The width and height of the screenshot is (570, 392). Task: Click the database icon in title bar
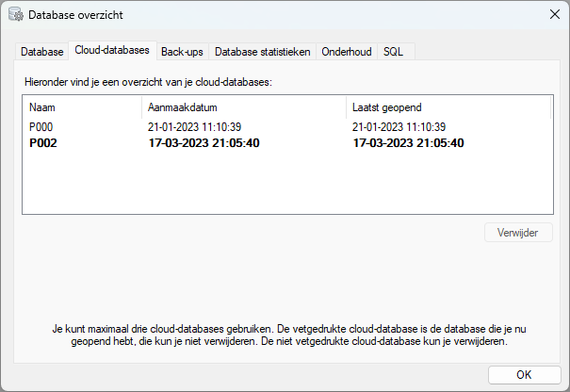[16, 14]
